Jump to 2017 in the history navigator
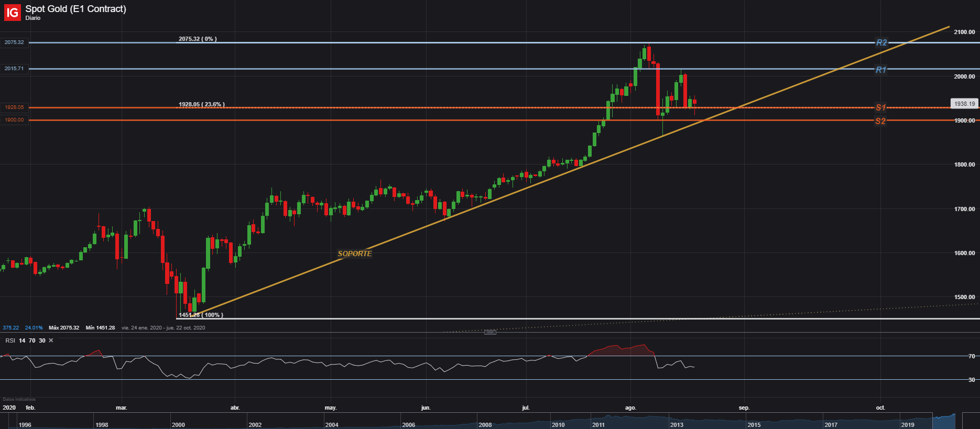 tap(831, 425)
